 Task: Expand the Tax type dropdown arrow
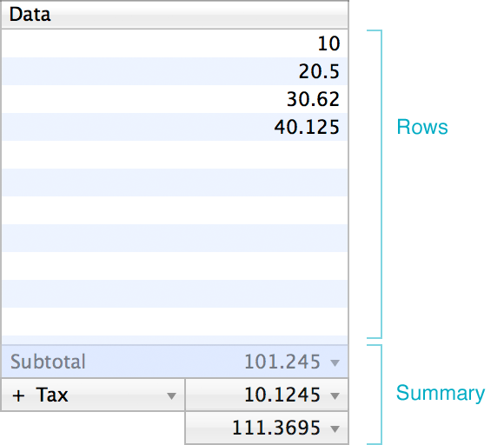point(171,395)
